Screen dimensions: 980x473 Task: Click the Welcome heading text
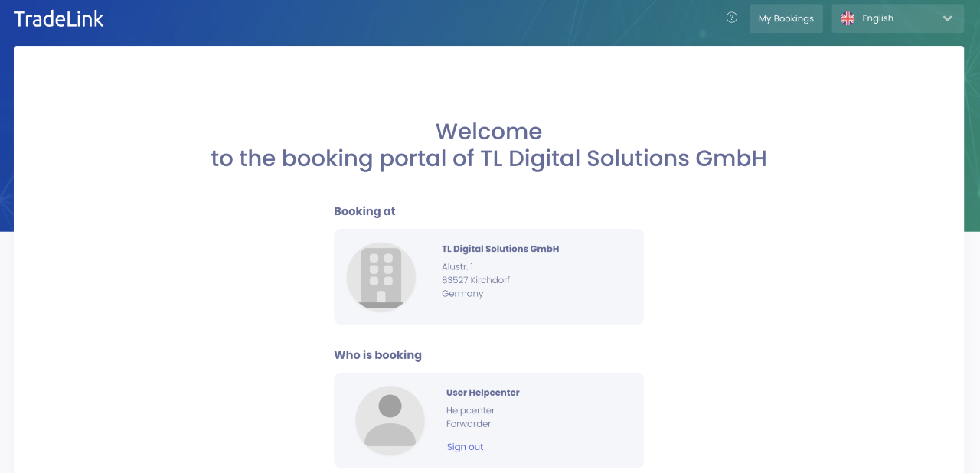(488, 132)
